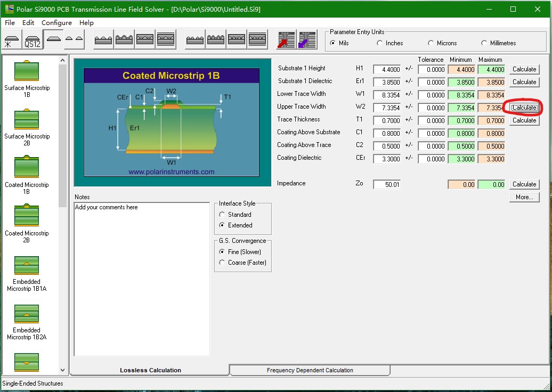Click the W1 lower trace width field
The width and height of the screenshot is (552, 392).
point(387,95)
